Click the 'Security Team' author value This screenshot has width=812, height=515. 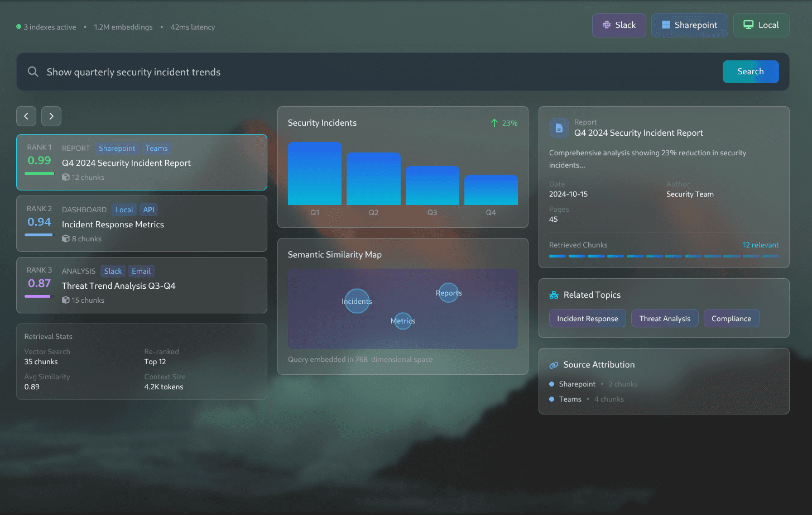coord(690,194)
